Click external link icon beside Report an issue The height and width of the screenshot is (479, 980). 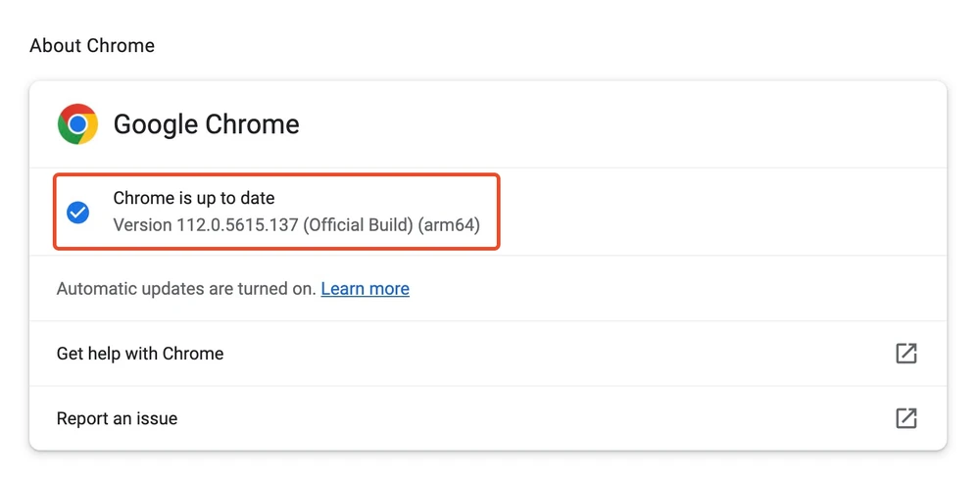pos(906,418)
